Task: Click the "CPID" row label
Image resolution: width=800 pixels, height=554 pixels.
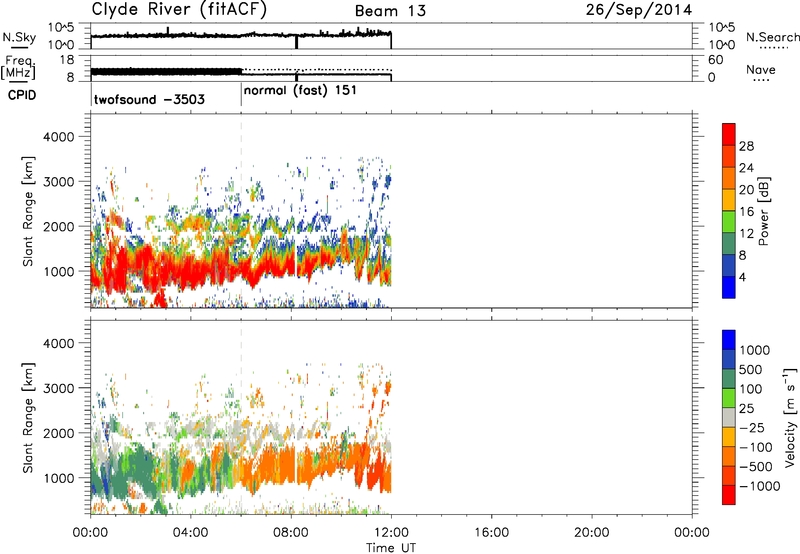Action: [x=22, y=95]
